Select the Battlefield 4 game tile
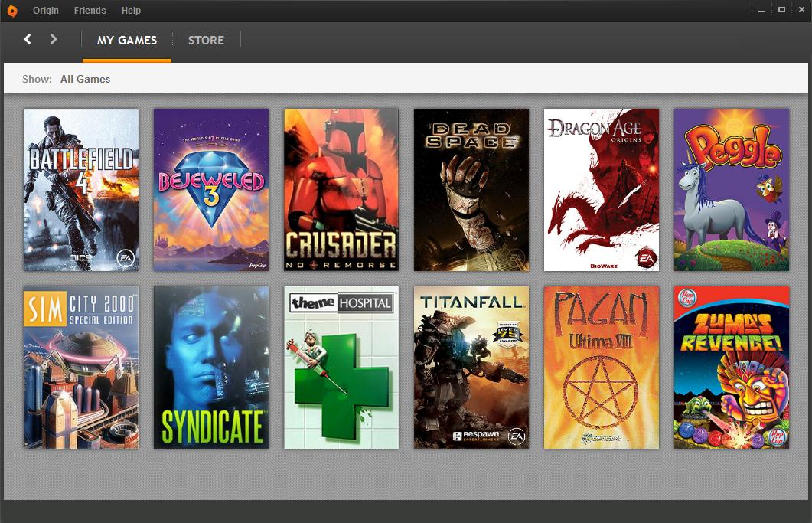 [x=81, y=190]
